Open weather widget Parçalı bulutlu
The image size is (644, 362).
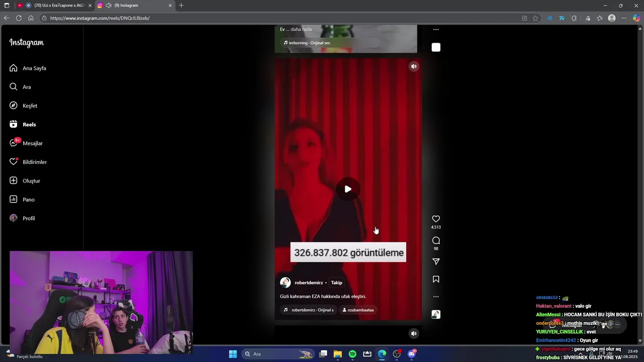[24, 354]
